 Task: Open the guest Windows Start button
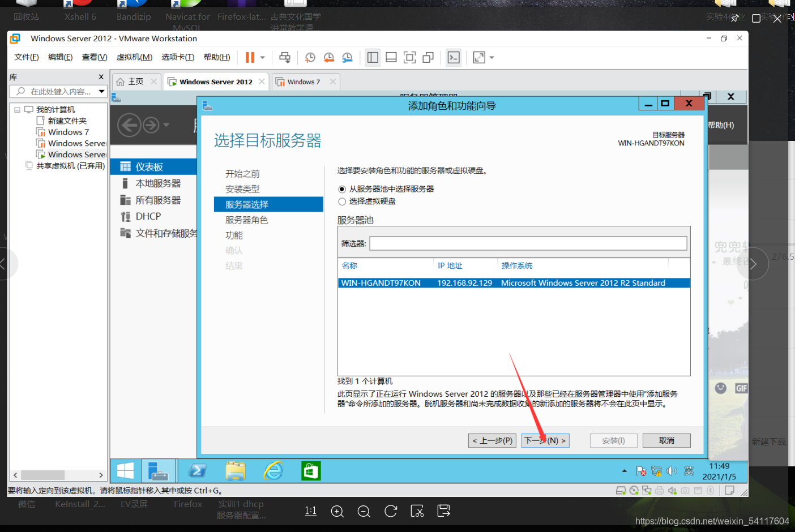pos(125,470)
